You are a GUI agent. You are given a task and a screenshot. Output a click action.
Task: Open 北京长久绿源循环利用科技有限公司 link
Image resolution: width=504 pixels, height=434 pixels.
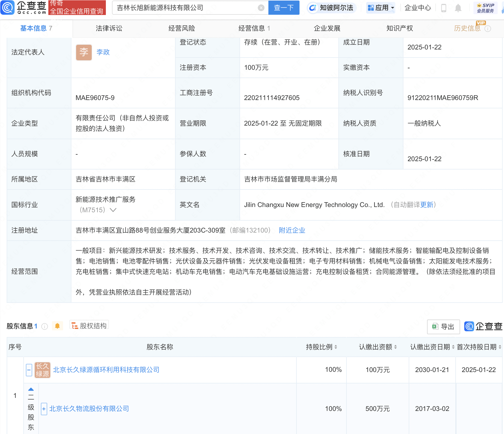[x=106, y=370]
